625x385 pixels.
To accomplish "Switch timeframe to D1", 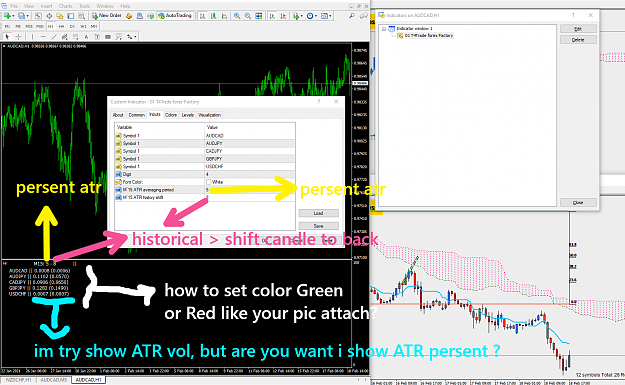I will click(x=72, y=26).
